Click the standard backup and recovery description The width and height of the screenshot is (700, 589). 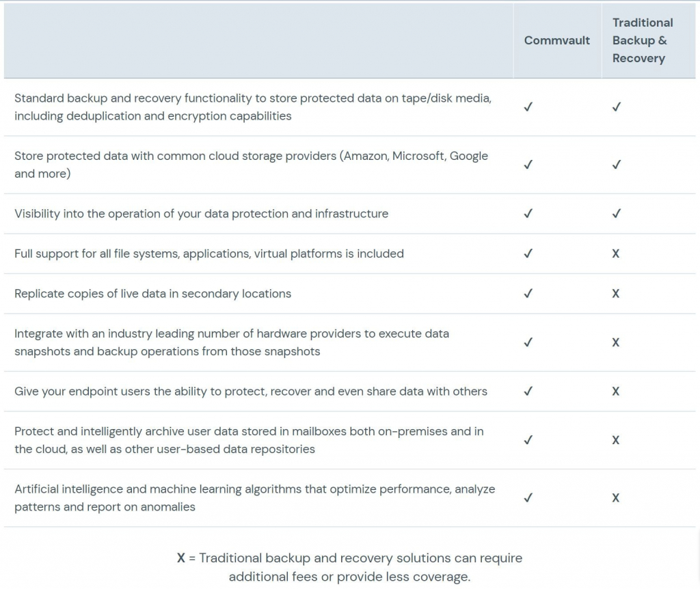click(253, 107)
